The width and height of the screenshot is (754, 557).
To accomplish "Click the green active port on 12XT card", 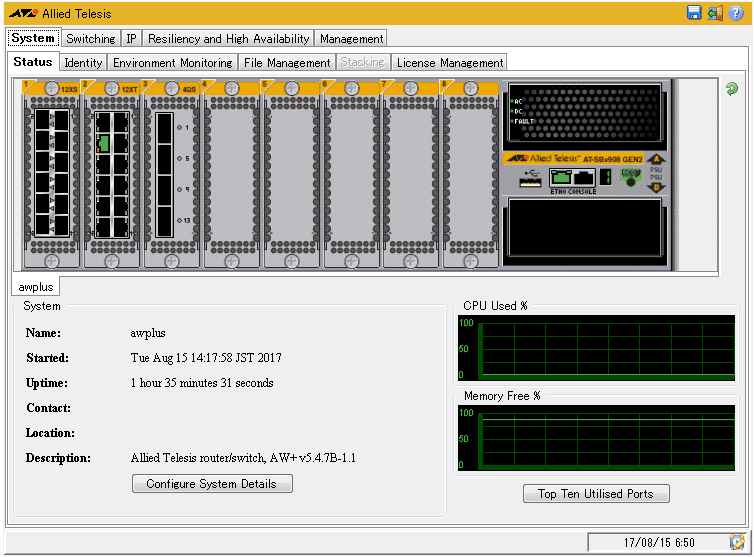I will (x=103, y=144).
